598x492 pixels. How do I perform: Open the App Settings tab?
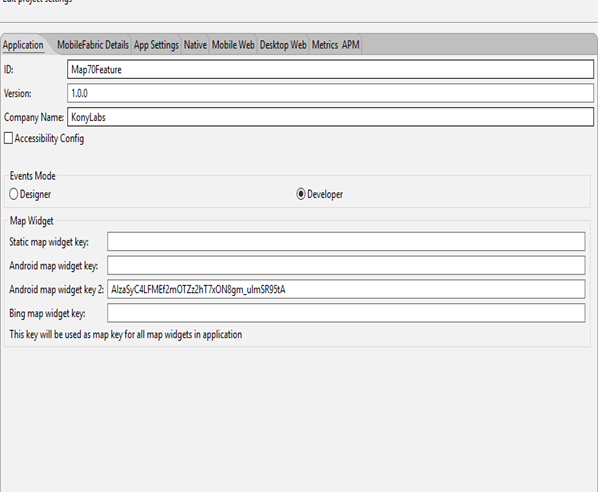point(156,45)
